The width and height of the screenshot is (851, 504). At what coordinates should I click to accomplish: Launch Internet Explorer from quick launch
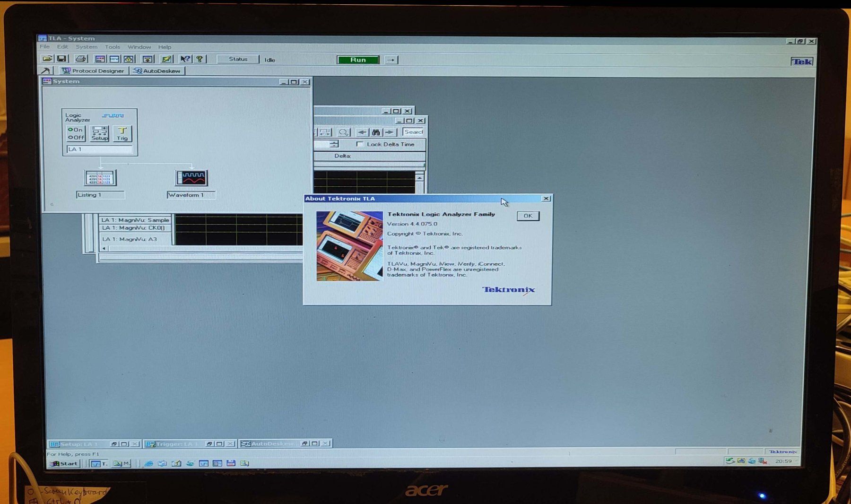(x=148, y=463)
